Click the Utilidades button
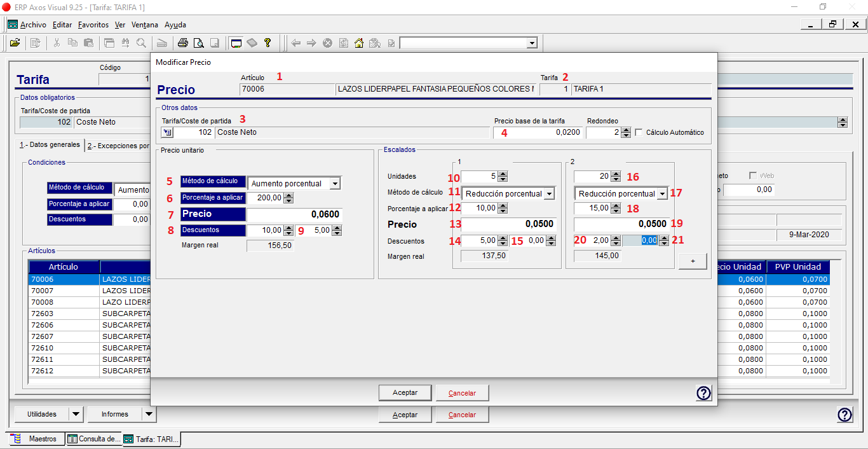868x449 pixels. 41,414
